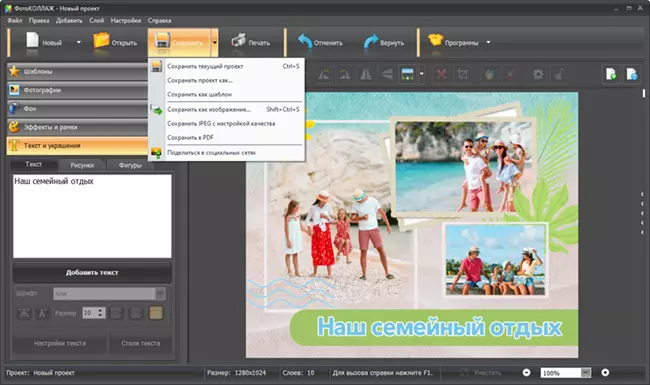Open the Настройки menu
The image size is (650, 385).
pos(126,20)
